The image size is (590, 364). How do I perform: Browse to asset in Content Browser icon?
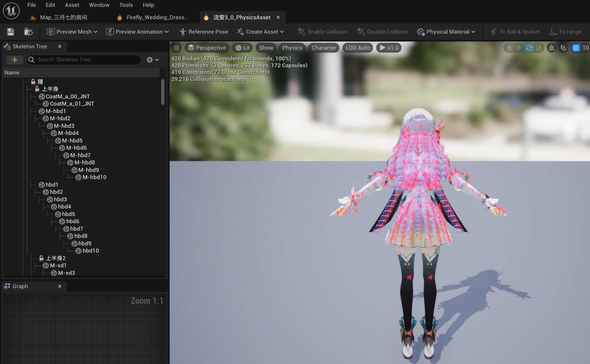coord(28,32)
